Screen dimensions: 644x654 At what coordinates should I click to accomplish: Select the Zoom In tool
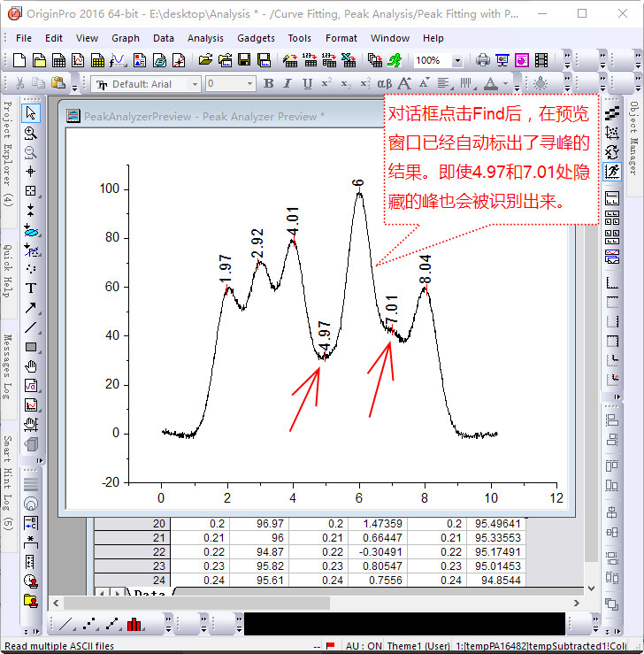pyautogui.click(x=31, y=133)
